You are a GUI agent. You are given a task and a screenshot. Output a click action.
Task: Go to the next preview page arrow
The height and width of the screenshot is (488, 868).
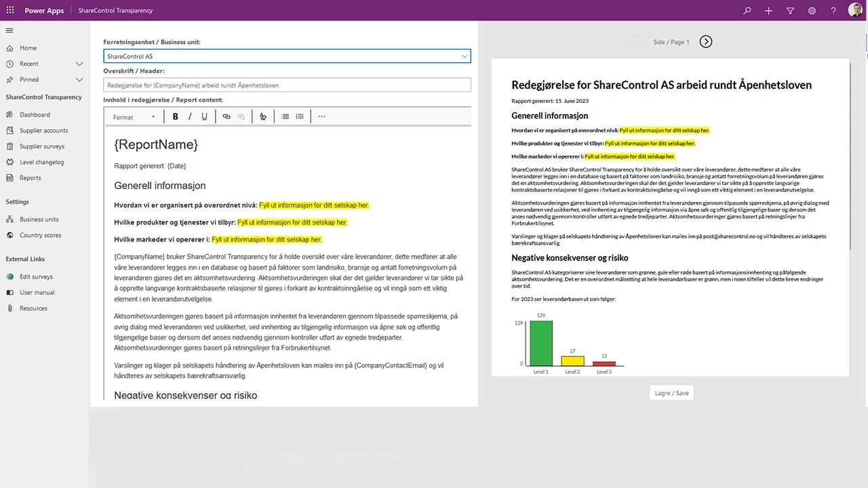pyautogui.click(x=706, y=41)
